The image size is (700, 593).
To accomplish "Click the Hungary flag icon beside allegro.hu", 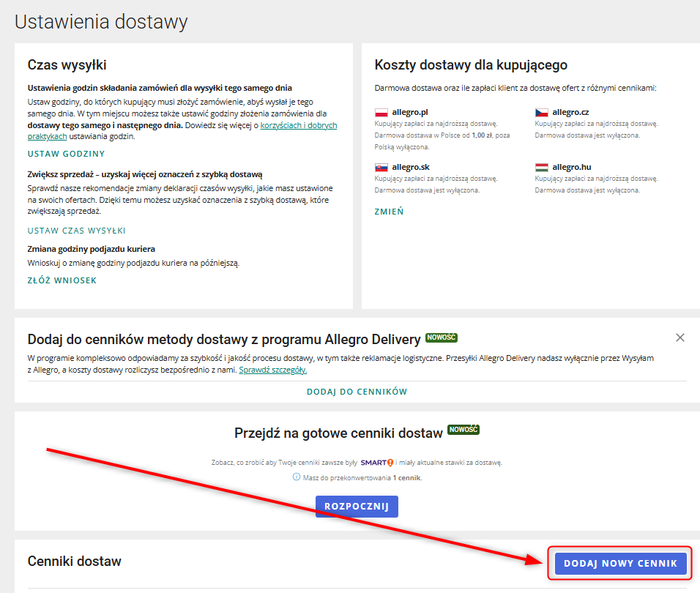I will pos(541,168).
